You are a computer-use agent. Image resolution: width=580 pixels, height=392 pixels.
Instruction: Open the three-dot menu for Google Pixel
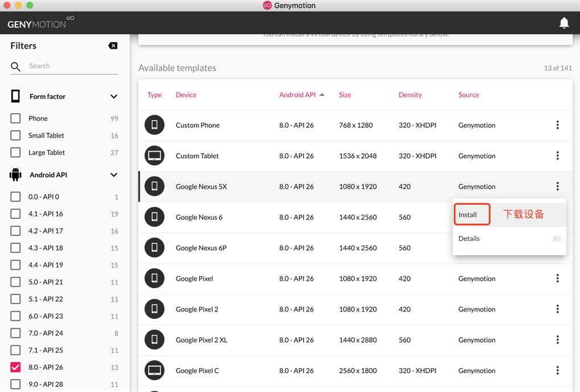557,278
